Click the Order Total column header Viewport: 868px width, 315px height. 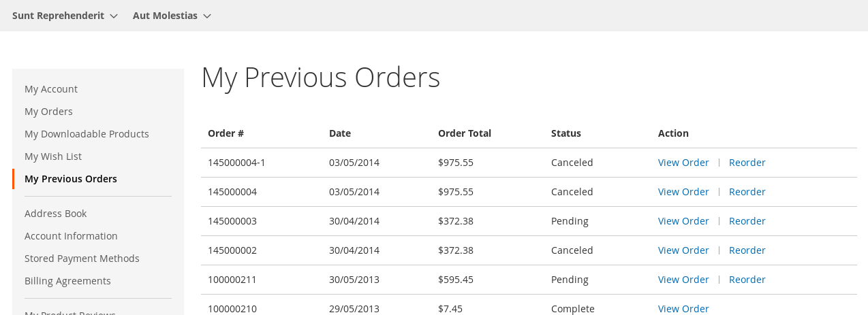click(x=465, y=133)
